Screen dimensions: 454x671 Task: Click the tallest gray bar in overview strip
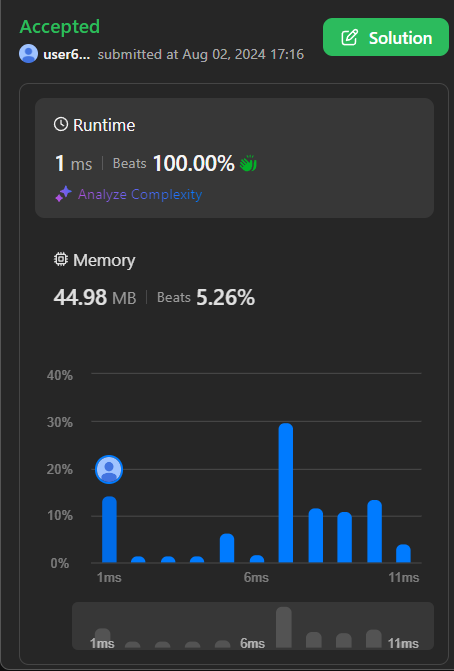tap(284, 627)
